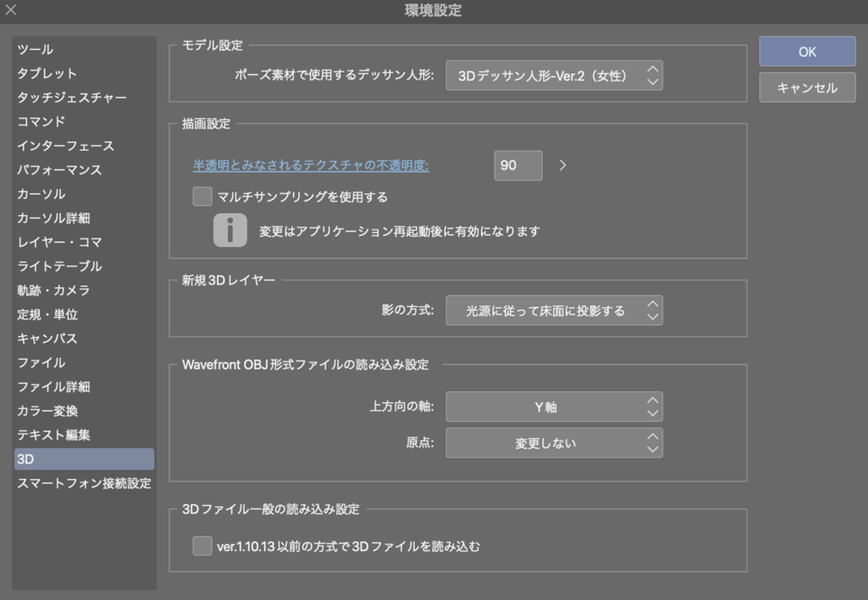Open the 影の方式 dropdown
868x600 pixels.
point(554,311)
